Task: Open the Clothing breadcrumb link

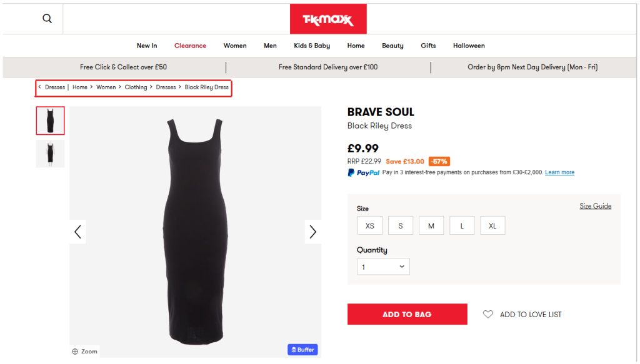Action: pyautogui.click(x=136, y=87)
